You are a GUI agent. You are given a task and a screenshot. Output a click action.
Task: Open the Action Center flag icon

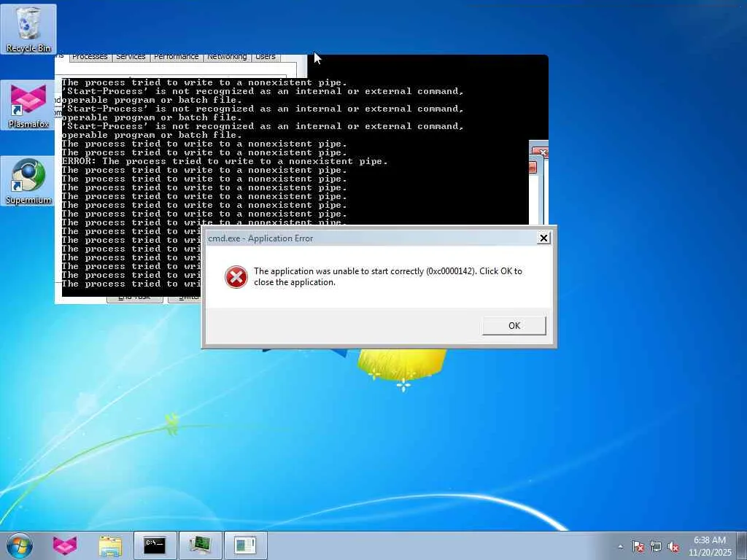point(638,547)
